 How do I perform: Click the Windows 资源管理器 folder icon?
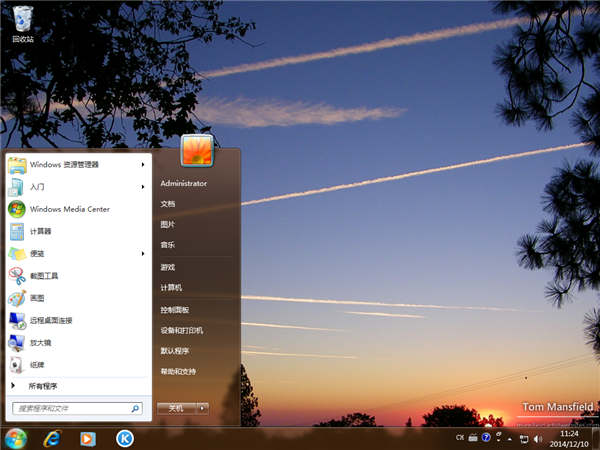click(17, 165)
